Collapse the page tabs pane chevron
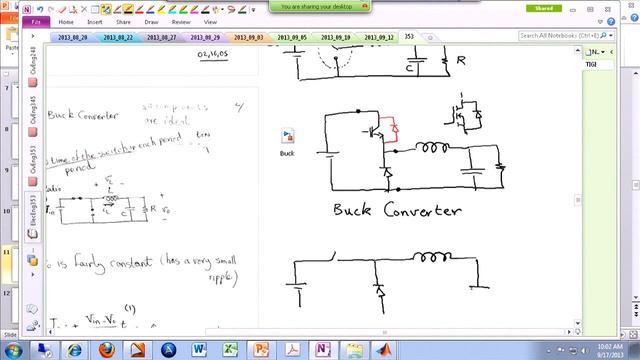This screenshot has width=640, height=360. point(611,52)
